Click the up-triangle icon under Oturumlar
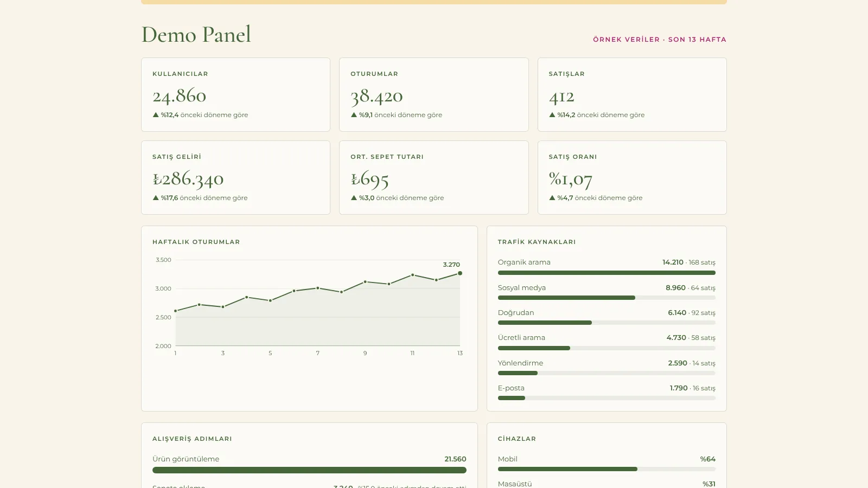The image size is (868, 488). [x=354, y=115]
